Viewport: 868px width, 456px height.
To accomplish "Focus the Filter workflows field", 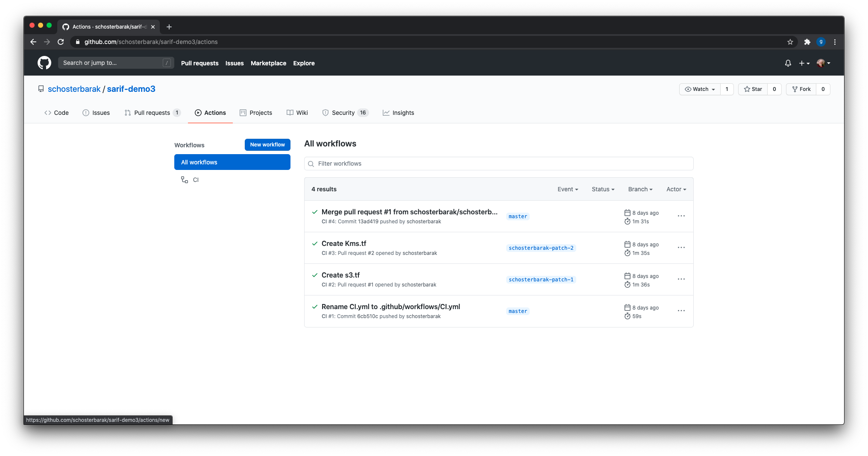I will pos(499,164).
